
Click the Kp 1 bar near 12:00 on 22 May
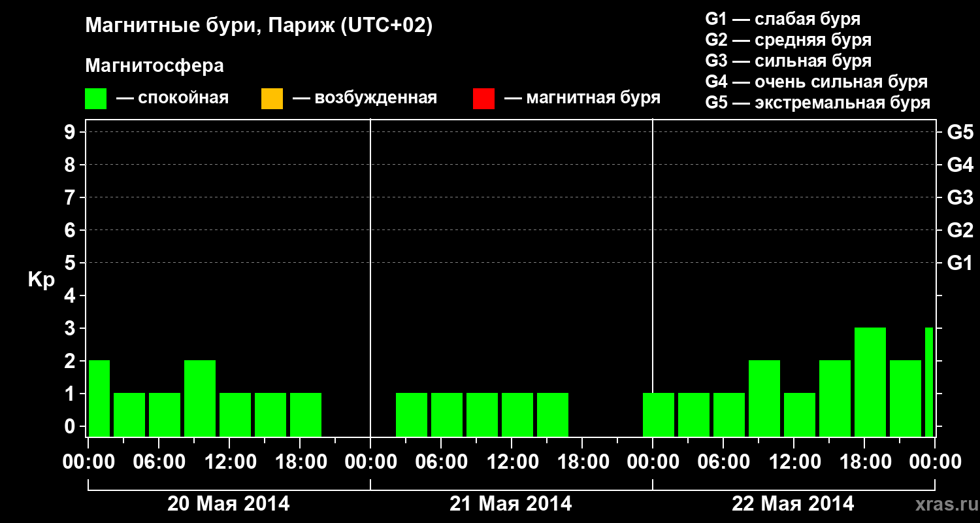(x=800, y=414)
